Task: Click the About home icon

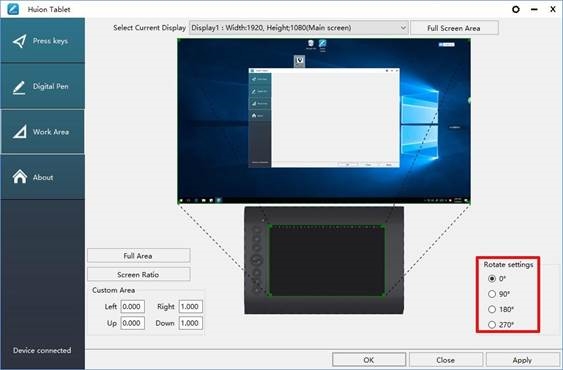Action: pyautogui.click(x=20, y=176)
